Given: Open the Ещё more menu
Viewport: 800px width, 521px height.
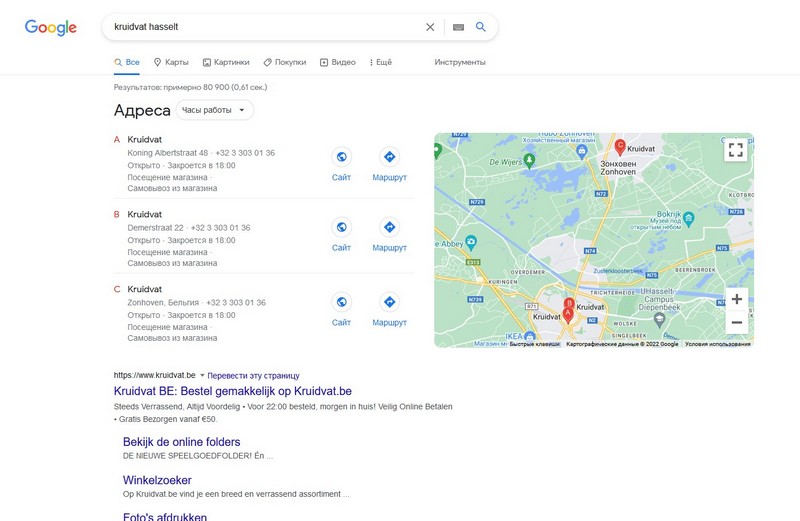Looking at the screenshot, I should 381,62.
